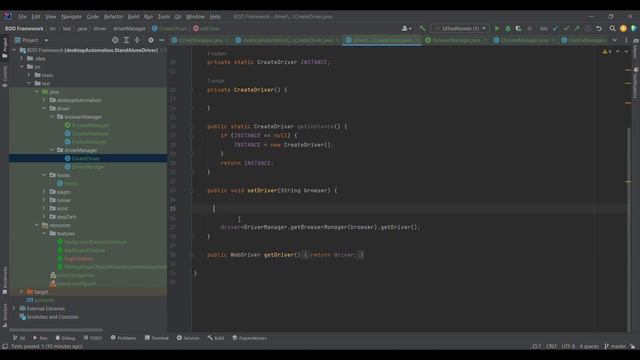Open the Navigate menu

pos(71,17)
